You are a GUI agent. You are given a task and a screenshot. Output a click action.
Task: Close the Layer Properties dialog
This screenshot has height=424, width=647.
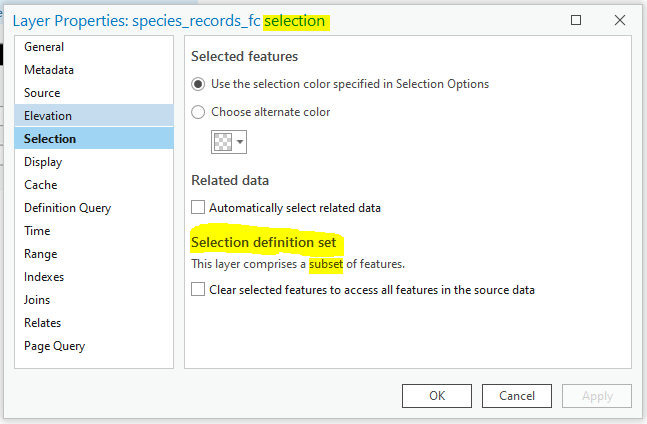pos(620,20)
